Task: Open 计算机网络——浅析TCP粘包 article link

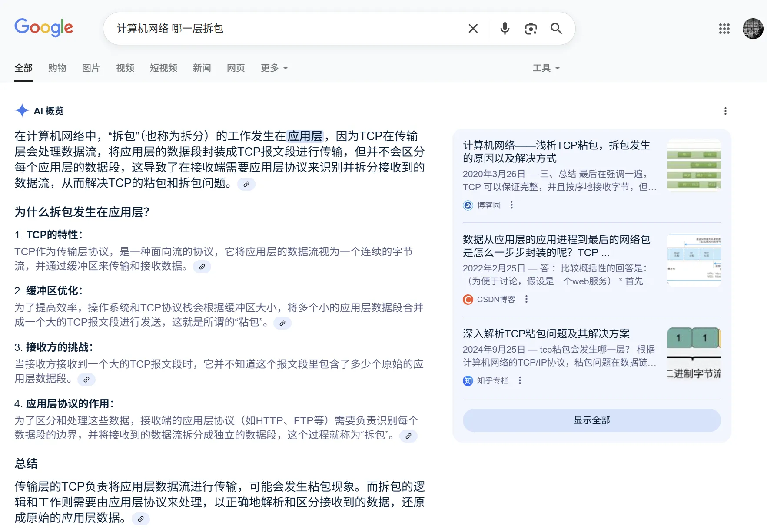Action: coord(556,152)
